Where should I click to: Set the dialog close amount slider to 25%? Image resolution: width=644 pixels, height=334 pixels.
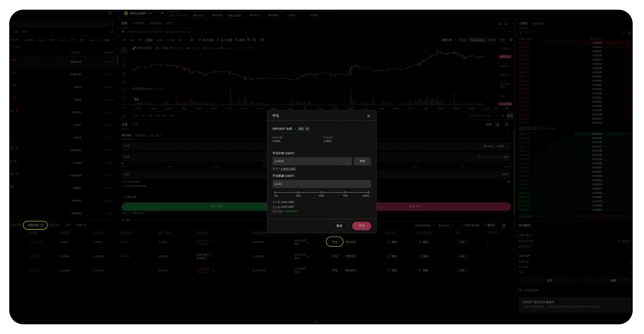(x=298, y=192)
